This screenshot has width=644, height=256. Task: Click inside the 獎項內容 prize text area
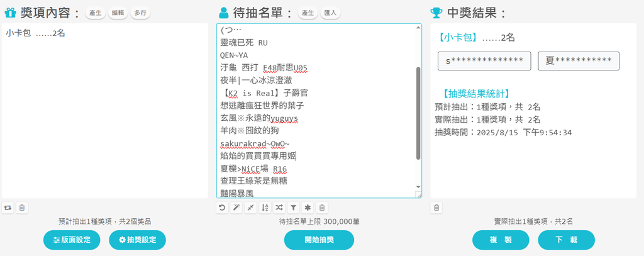(104, 113)
